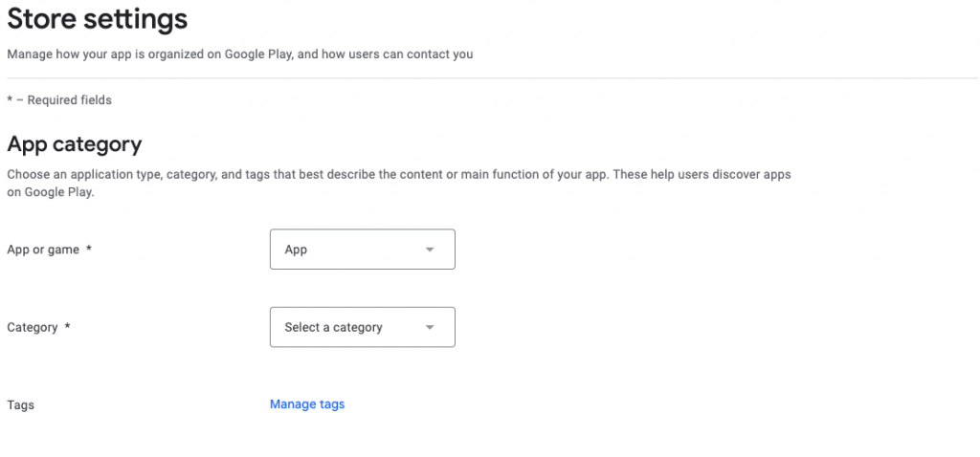Click the App category section heading
Viewport: 980px width, 457px height.
click(75, 144)
